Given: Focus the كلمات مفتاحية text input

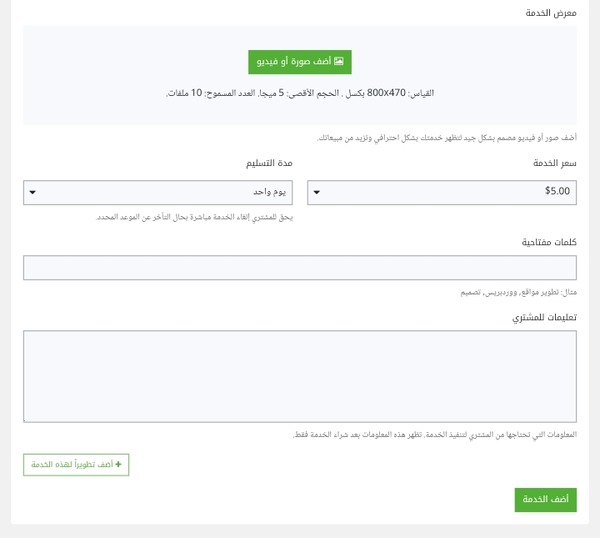Looking at the screenshot, I should coord(300,268).
